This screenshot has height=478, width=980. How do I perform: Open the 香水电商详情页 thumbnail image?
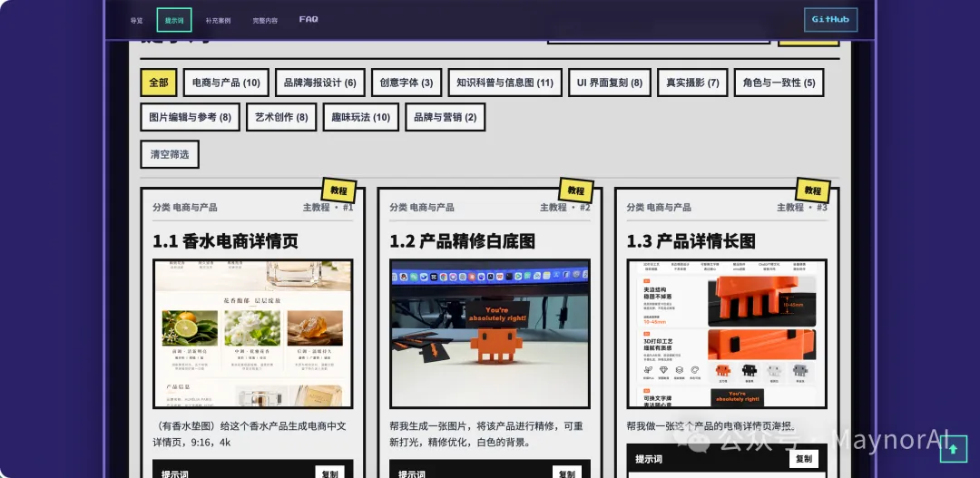253,334
